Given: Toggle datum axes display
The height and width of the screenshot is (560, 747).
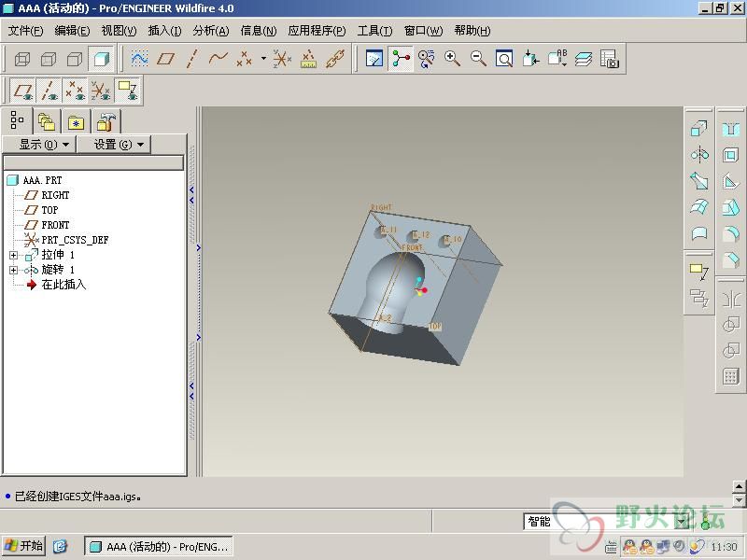Looking at the screenshot, I should pos(49,90).
